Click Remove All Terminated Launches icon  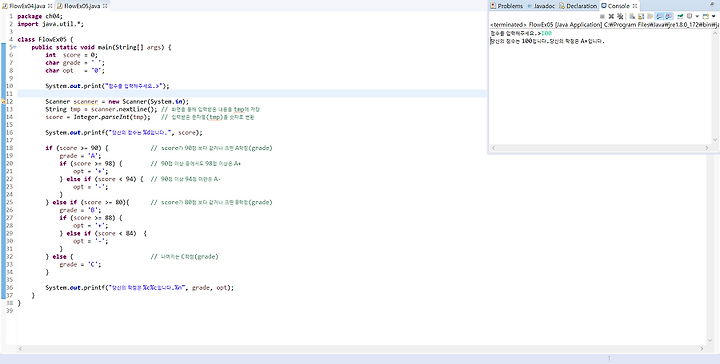[620, 16]
